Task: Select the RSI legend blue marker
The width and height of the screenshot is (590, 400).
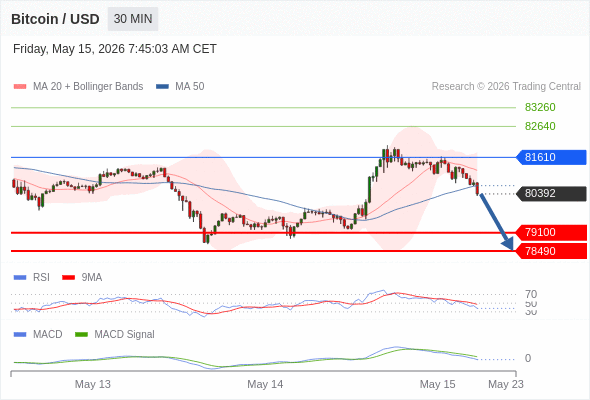Action: pyautogui.click(x=20, y=278)
